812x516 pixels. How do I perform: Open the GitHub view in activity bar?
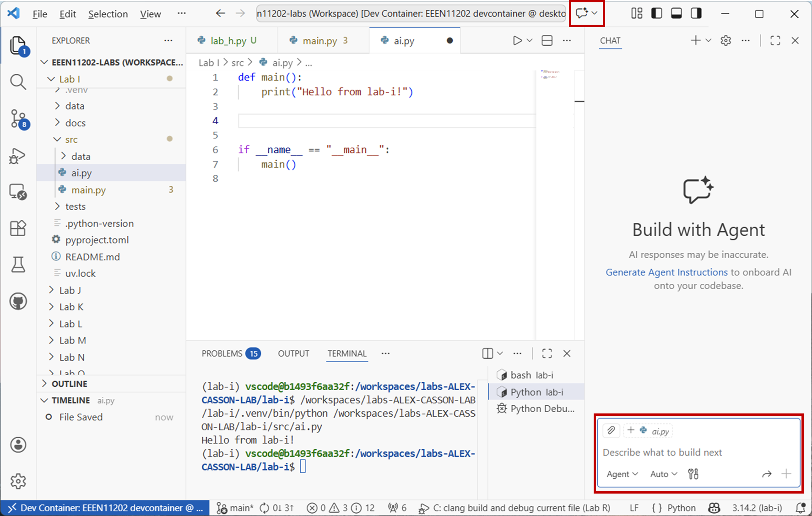click(18, 301)
